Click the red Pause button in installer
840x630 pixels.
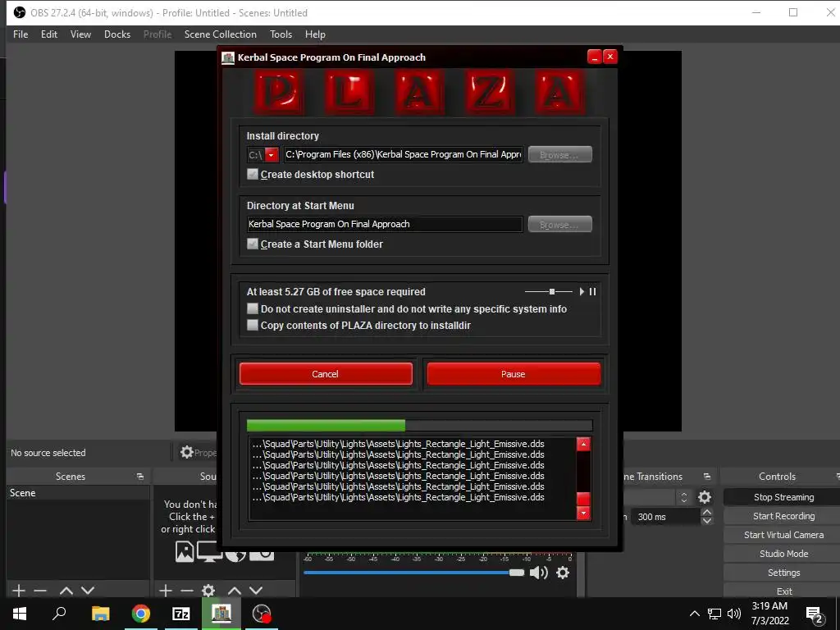click(514, 373)
